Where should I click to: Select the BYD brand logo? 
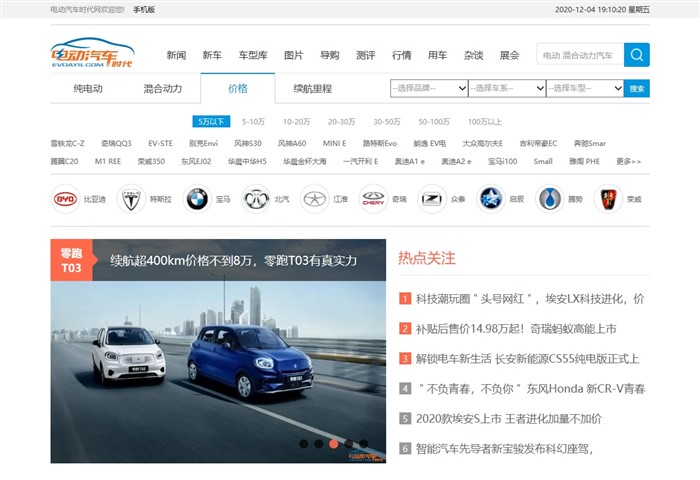(x=65, y=199)
